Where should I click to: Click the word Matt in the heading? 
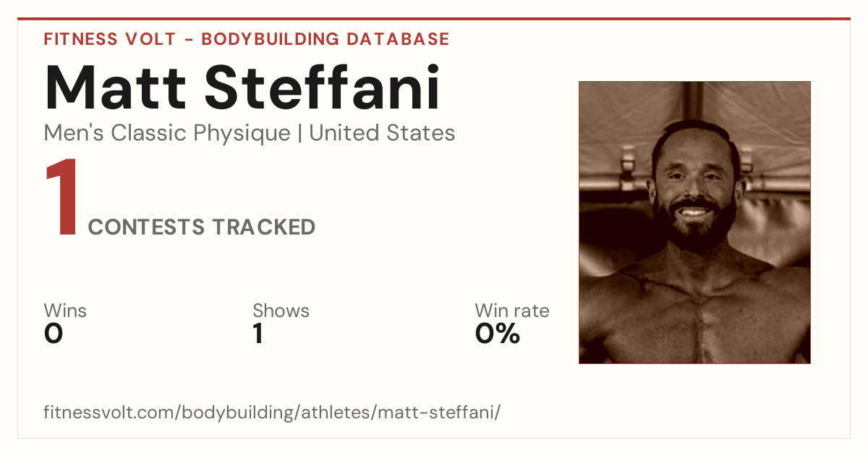point(116,89)
